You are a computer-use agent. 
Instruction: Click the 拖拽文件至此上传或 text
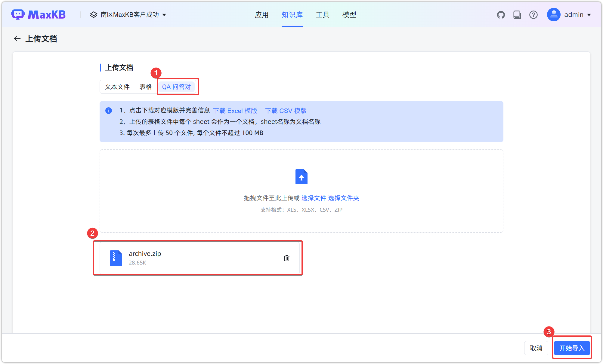pyautogui.click(x=272, y=198)
